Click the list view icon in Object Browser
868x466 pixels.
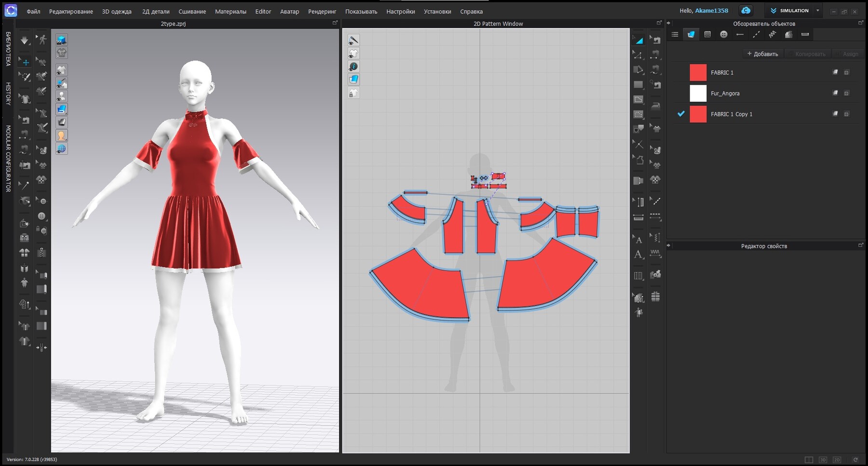(x=675, y=34)
